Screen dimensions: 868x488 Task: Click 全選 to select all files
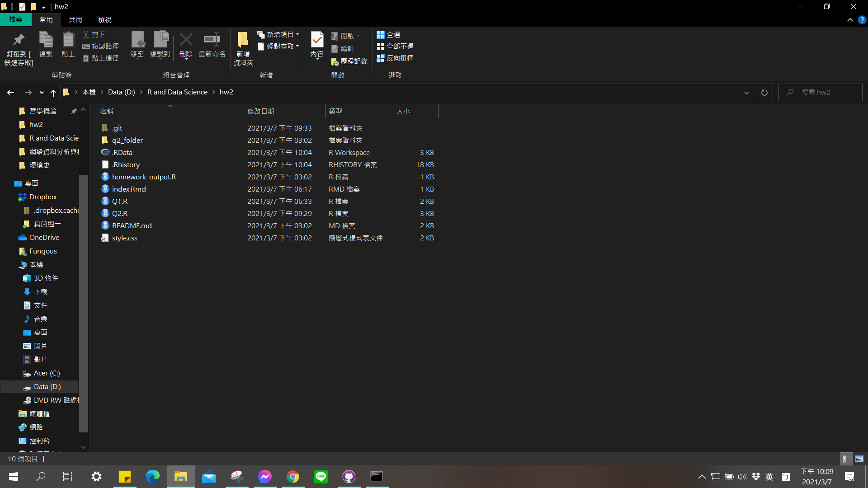coord(390,34)
